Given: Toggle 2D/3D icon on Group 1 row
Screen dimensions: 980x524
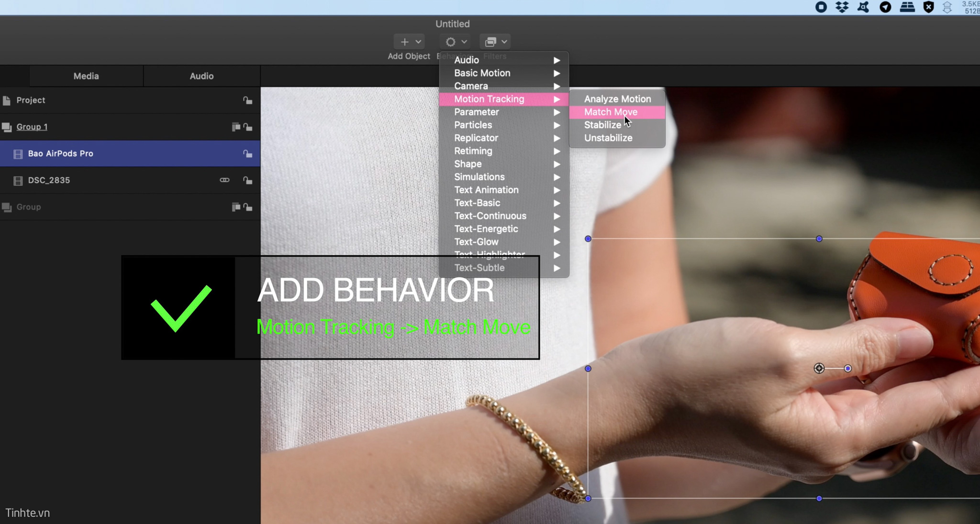Looking at the screenshot, I should pos(236,127).
